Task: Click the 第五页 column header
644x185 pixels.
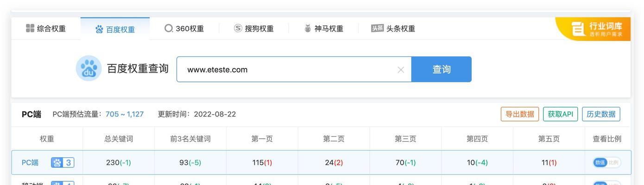Action: 549,139
